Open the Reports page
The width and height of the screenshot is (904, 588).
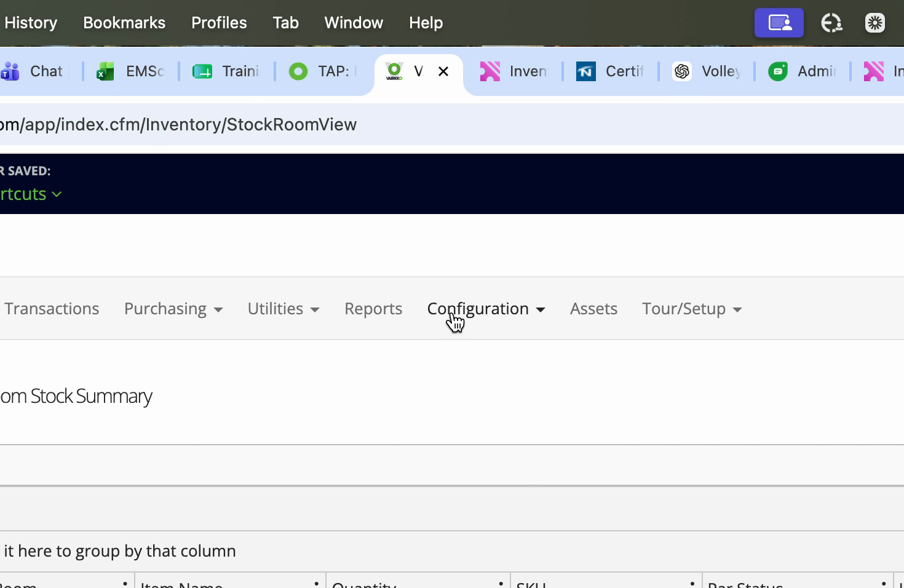373,309
